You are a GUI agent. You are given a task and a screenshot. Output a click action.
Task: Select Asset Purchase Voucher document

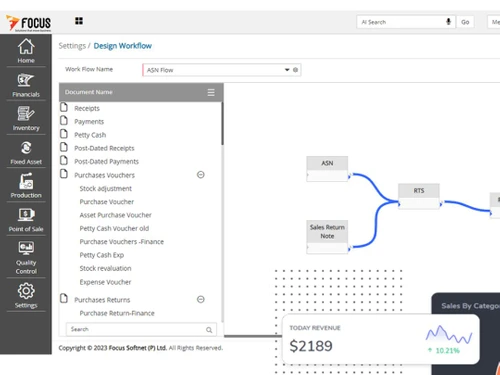pos(115,215)
